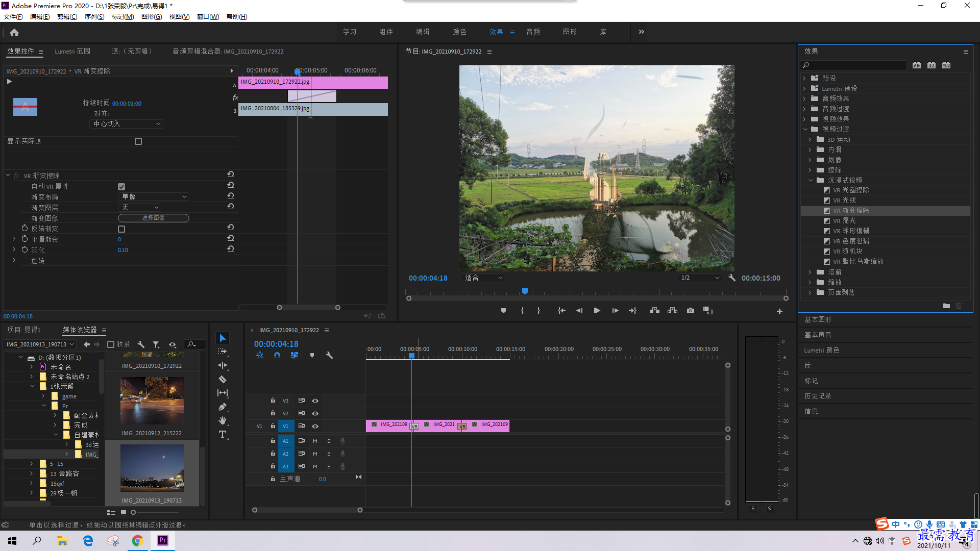
Task: Mute audio track A1
Action: click(x=315, y=441)
